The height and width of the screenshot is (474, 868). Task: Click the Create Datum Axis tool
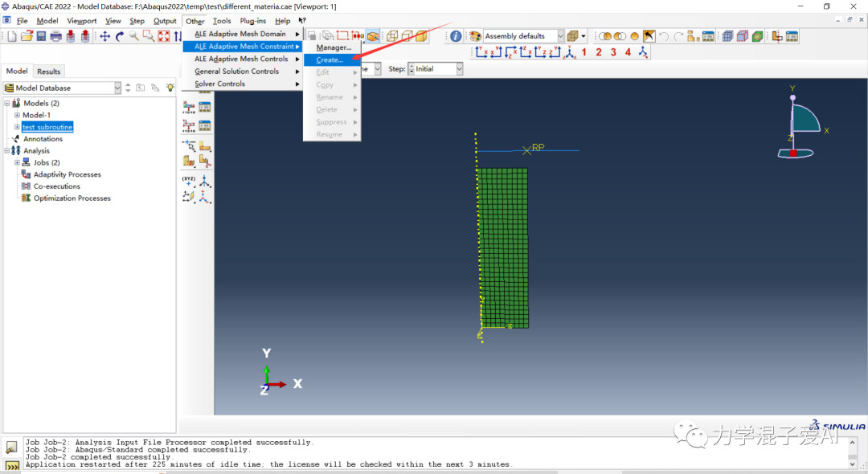tap(205, 181)
